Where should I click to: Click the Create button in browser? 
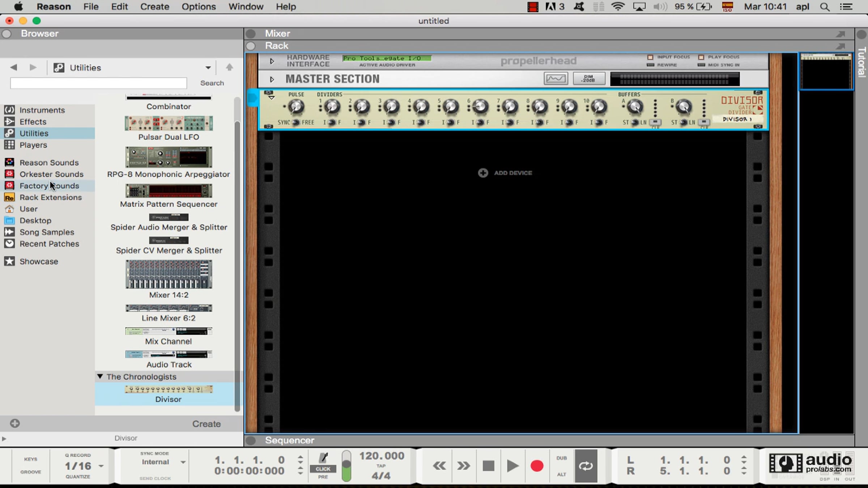(206, 424)
